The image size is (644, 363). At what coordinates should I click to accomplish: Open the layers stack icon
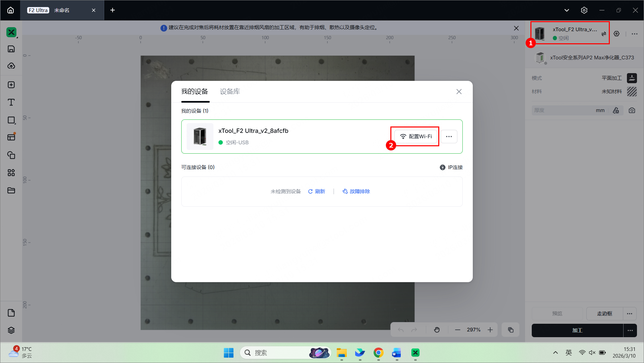[x=11, y=330]
